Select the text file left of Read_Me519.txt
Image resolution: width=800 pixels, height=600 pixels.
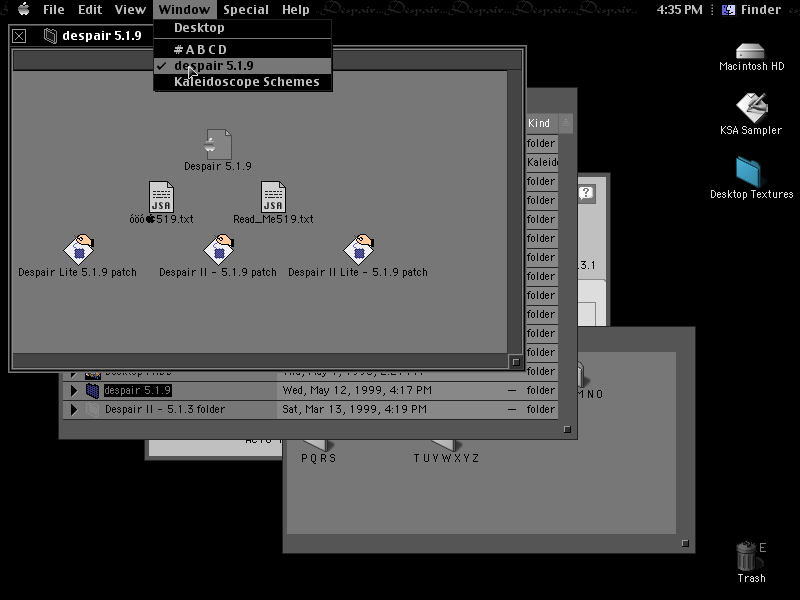161,197
